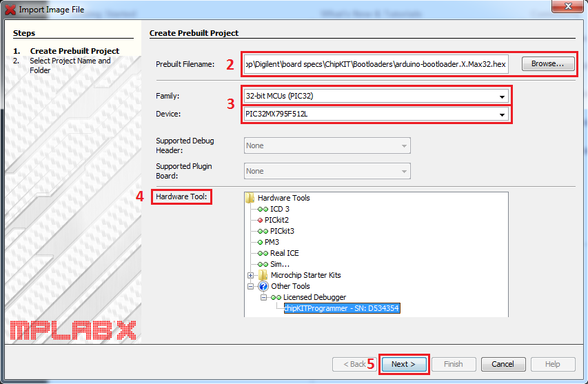Click the Prebuilt Filename text field

pos(376,65)
